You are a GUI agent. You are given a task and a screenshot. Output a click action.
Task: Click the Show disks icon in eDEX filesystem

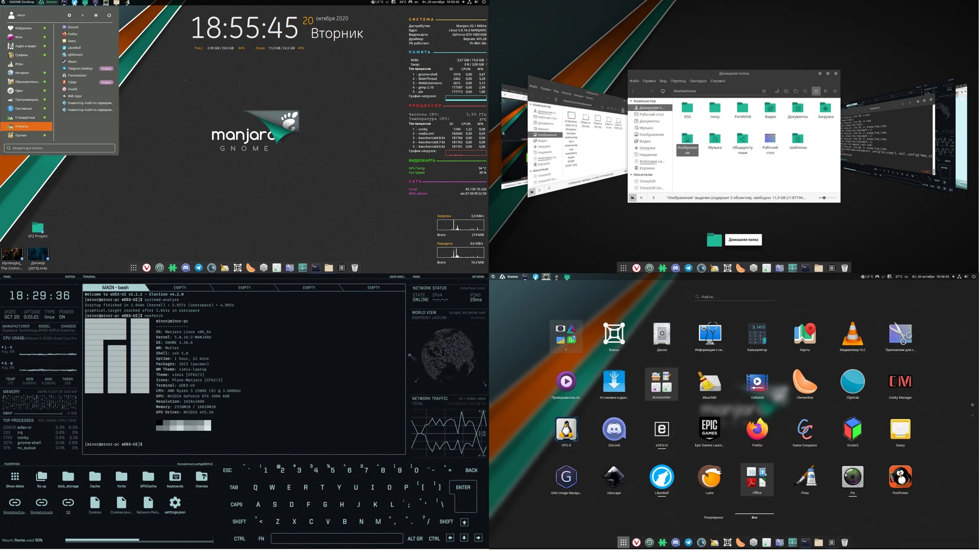(15, 477)
